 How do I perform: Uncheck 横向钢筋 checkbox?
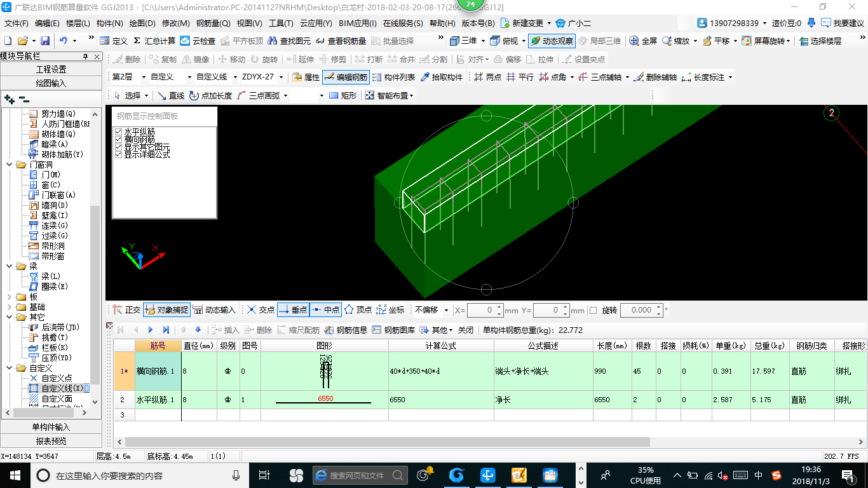coord(118,139)
